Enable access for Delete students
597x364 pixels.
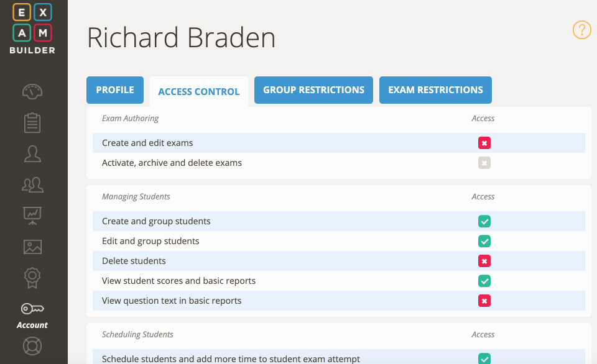484,261
